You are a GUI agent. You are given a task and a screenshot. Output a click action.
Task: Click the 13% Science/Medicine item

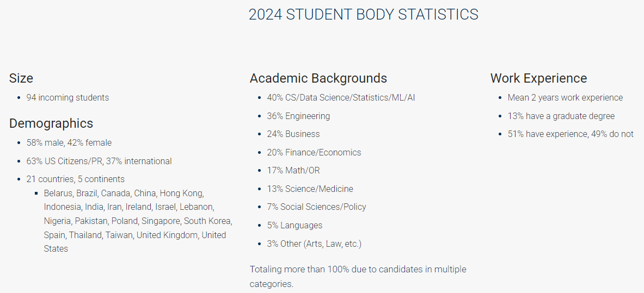310,189
